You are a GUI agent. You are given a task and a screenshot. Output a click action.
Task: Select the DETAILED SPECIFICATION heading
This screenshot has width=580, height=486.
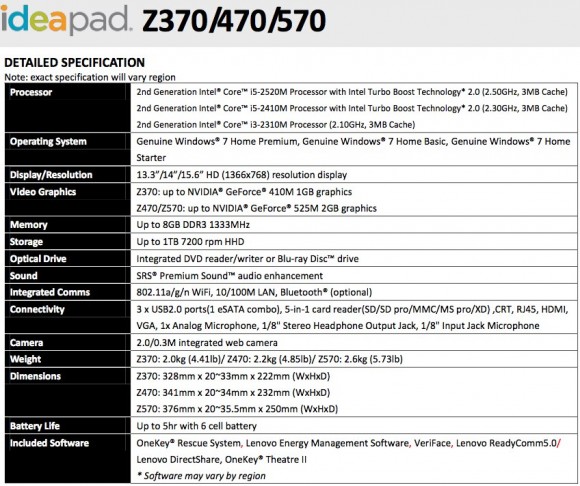pyautogui.click(x=74, y=63)
